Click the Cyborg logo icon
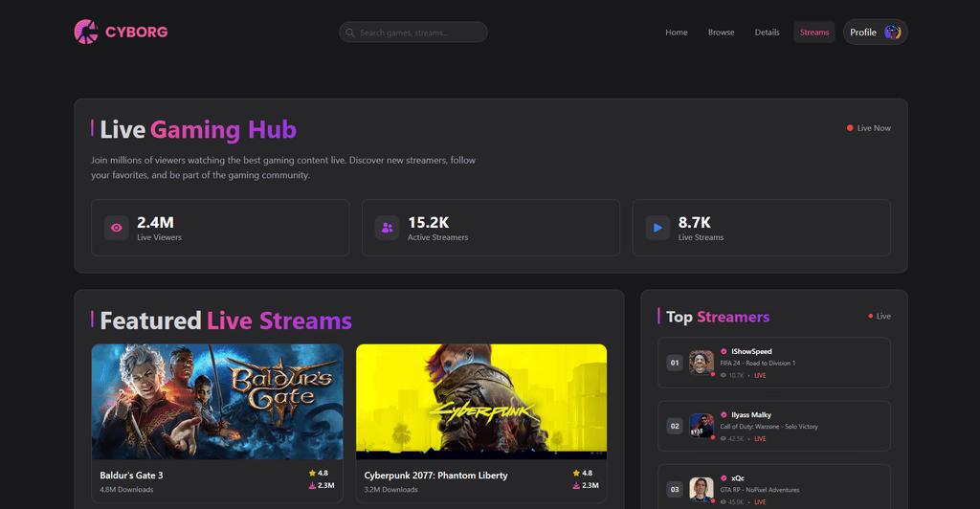Screen dimensions: 980x509 [86, 32]
